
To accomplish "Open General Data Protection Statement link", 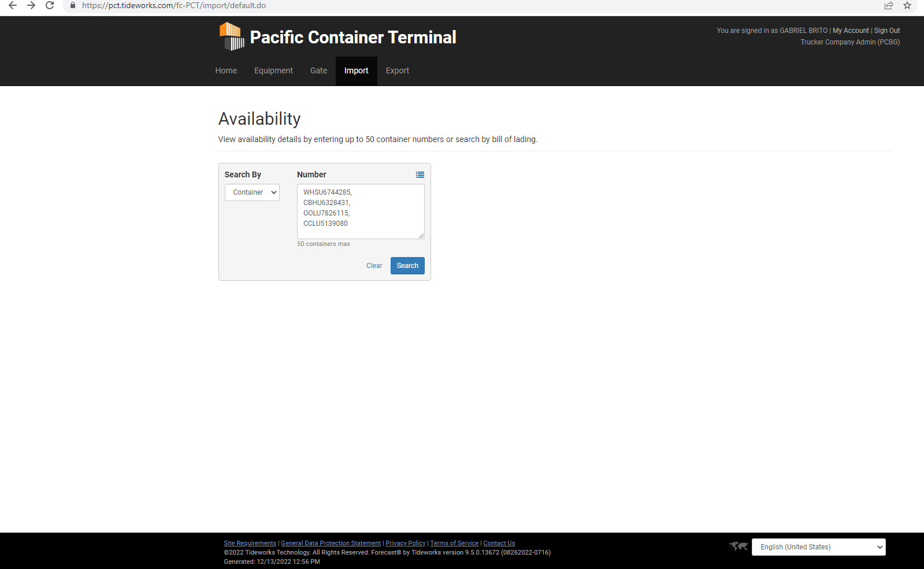I will 331,543.
